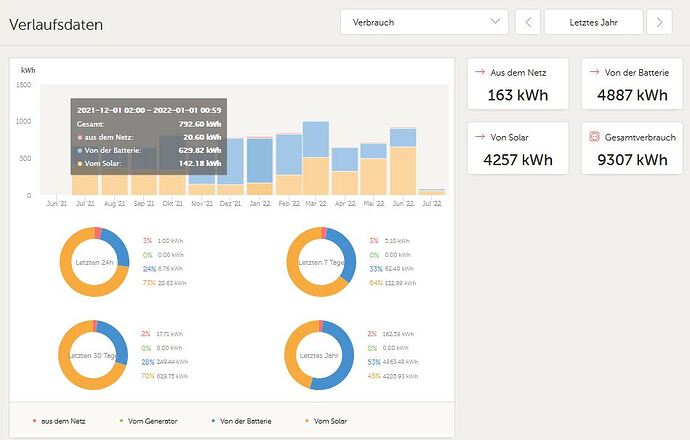Click the Letzten 24h donut chart
The image size is (690, 440).
coord(95,262)
